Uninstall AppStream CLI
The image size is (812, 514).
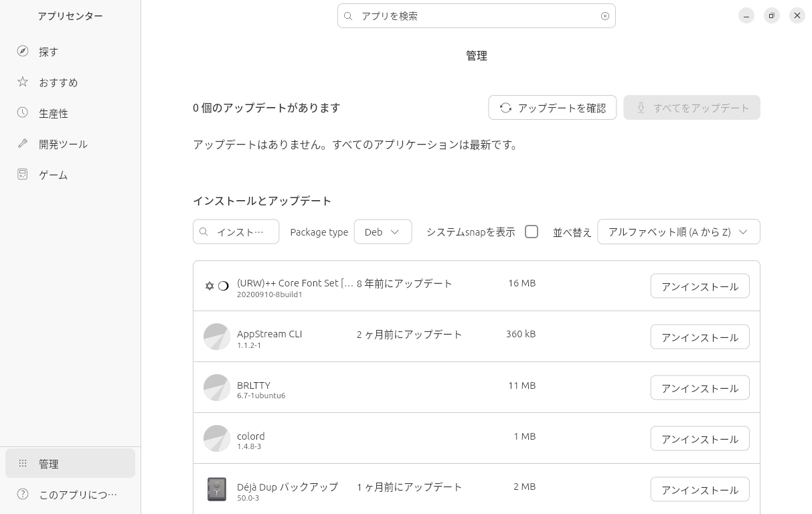700,337
